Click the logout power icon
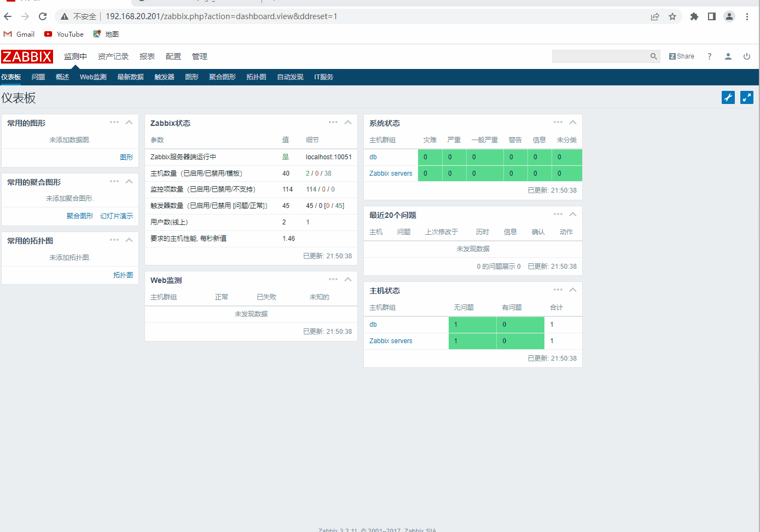This screenshot has width=760, height=532. coord(746,56)
